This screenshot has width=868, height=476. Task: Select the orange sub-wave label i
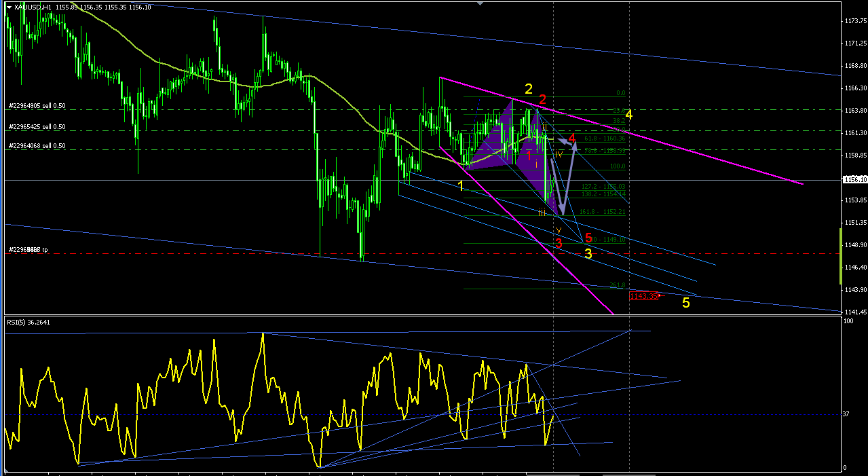(x=536, y=164)
